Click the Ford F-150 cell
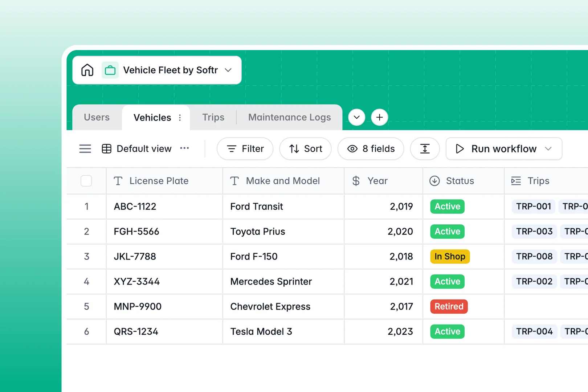This screenshot has width=588, height=392. [x=283, y=257]
